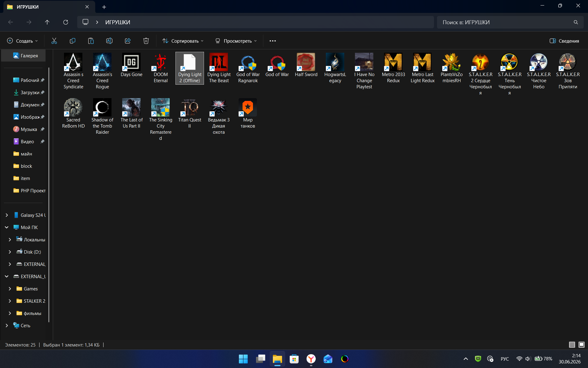Toggle the Сведения details pane

pyautogui.click(x=564, y=41)
